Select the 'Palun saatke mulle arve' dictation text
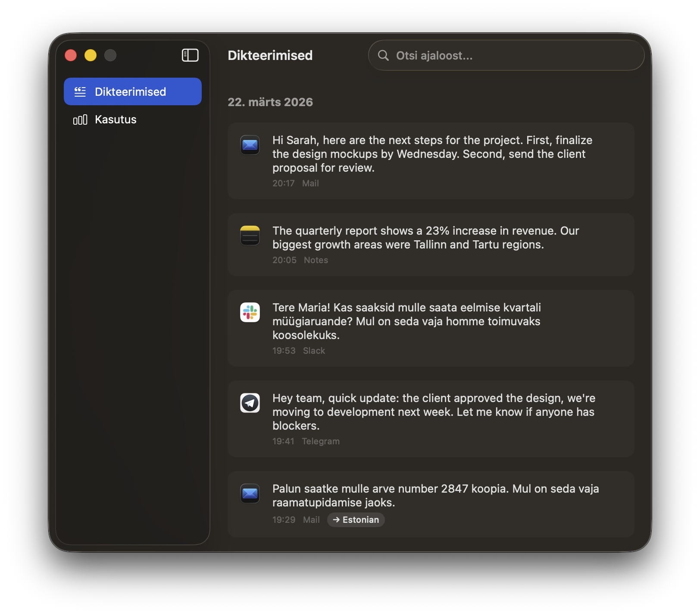This screenshot has width=700, height=616. (x=436, y=496)
